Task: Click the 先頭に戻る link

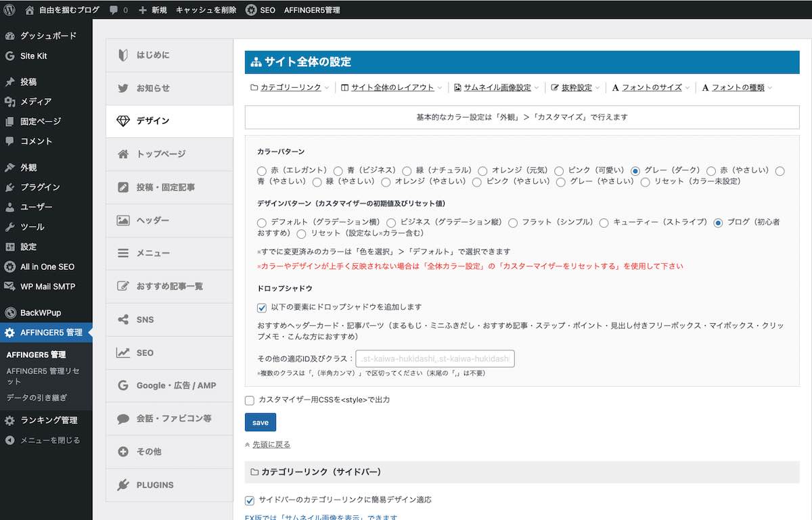Action: (x=271, y=444)
